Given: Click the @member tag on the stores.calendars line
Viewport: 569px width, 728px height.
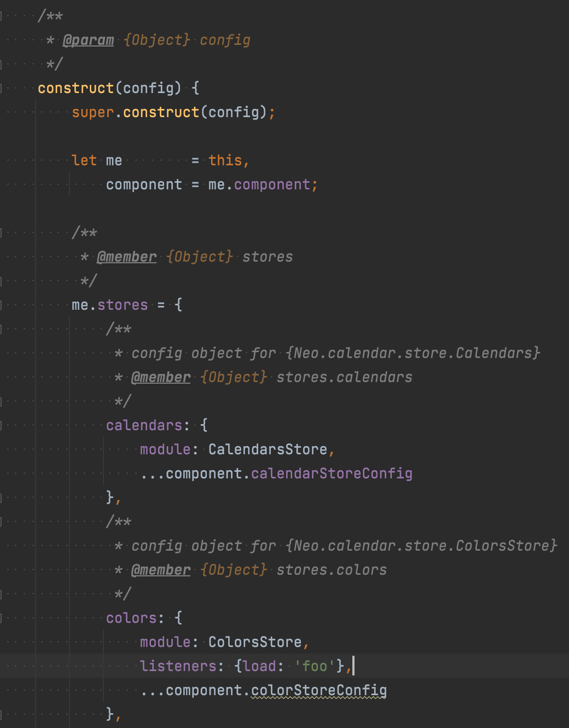Looking at the screenshot, I should click(x=161, y=377).
